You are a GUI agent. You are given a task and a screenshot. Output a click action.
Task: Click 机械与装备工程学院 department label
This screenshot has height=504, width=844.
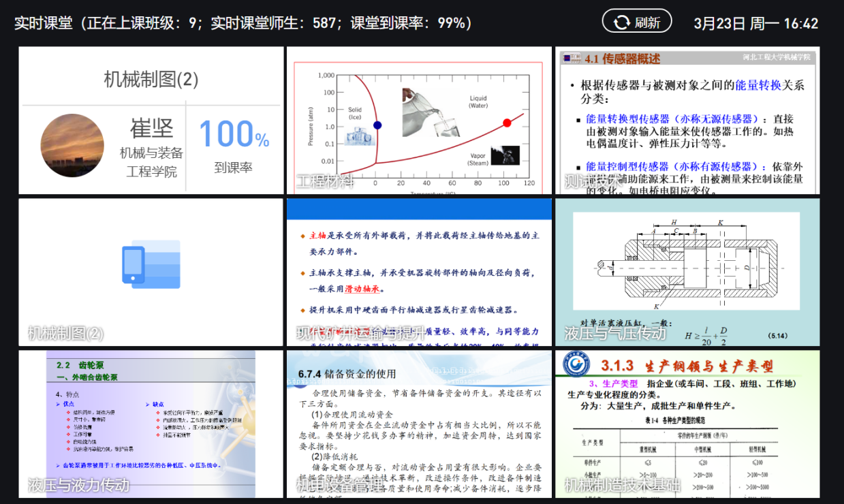pos(151,162)
